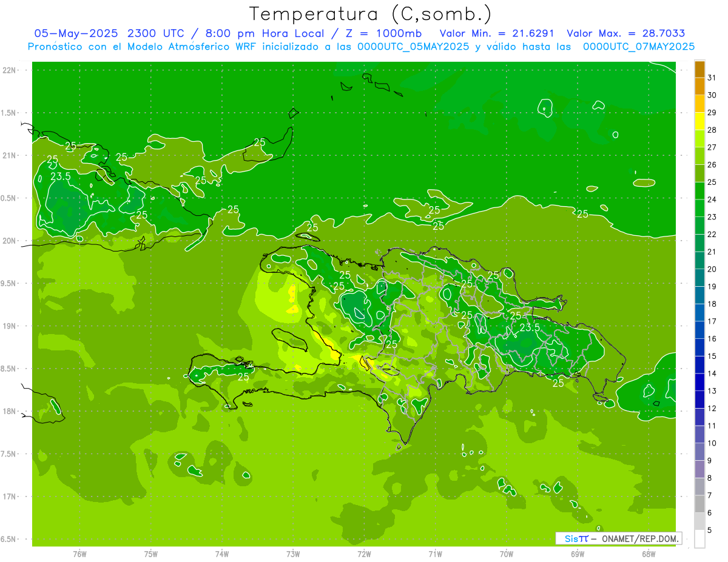Click the title "Temperatura (C,somb.)"

point(371,15)
